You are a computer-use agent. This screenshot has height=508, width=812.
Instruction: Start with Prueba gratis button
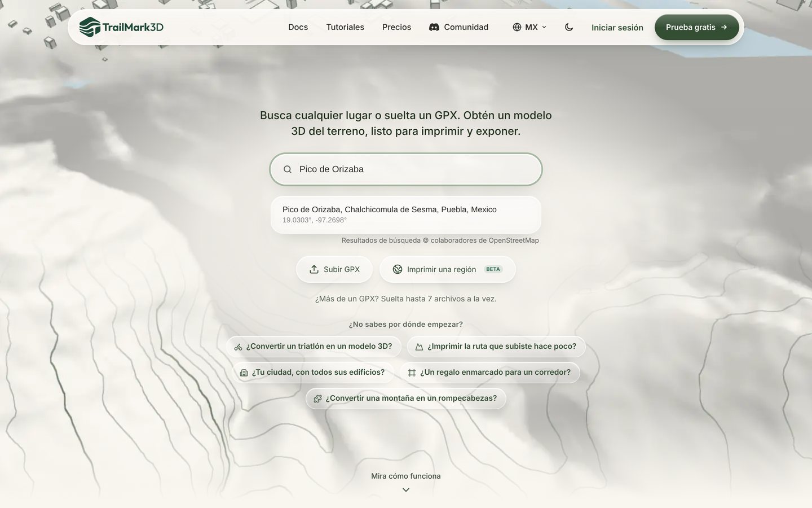[696, 27]
